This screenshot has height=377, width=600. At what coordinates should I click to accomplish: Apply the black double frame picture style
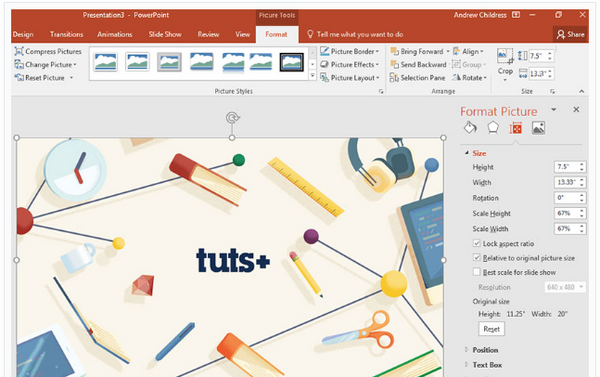click(292, 62)
